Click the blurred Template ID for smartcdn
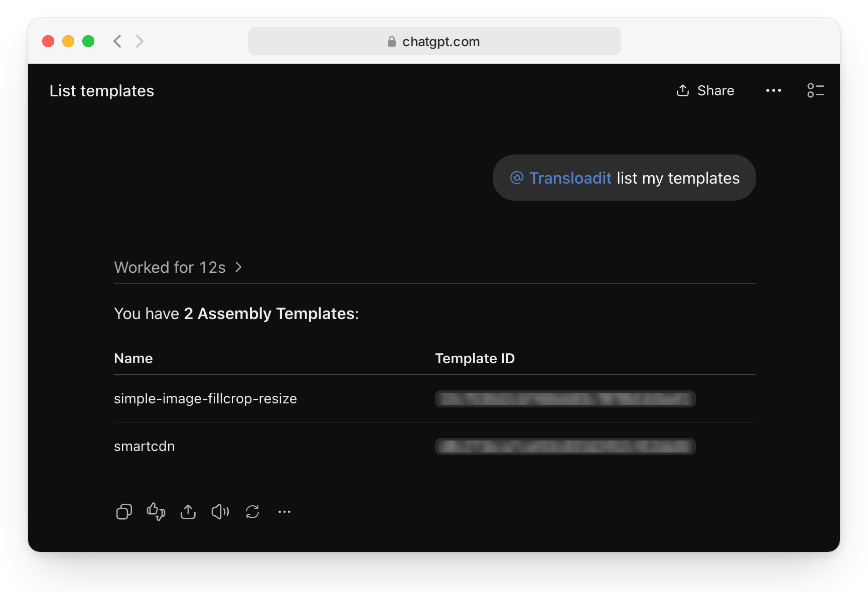This screenshot has width=868, height=592. 565,447
